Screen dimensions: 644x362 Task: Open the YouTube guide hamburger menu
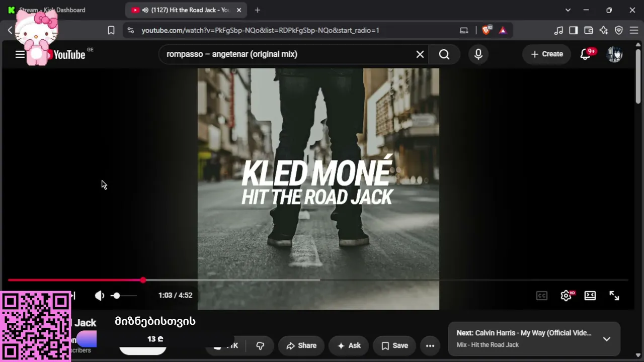(x=20, y=54)
